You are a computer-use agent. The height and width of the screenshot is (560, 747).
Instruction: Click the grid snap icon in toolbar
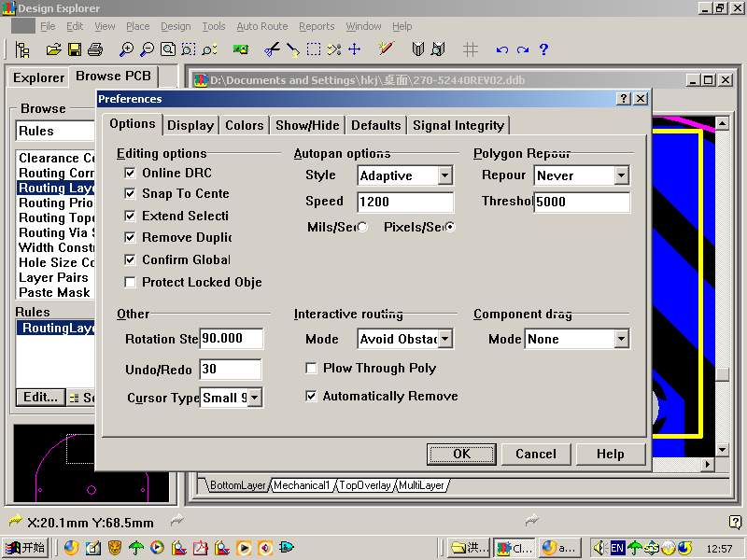471,49
